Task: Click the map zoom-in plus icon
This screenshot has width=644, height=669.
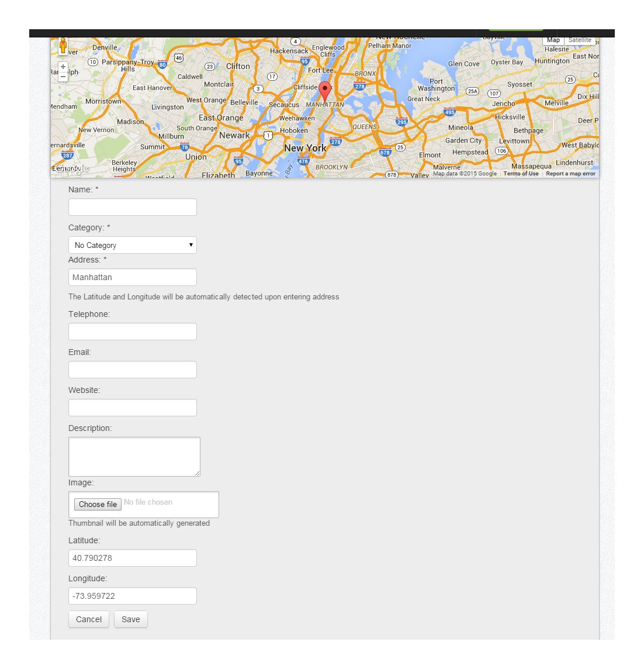Action: 63,68
